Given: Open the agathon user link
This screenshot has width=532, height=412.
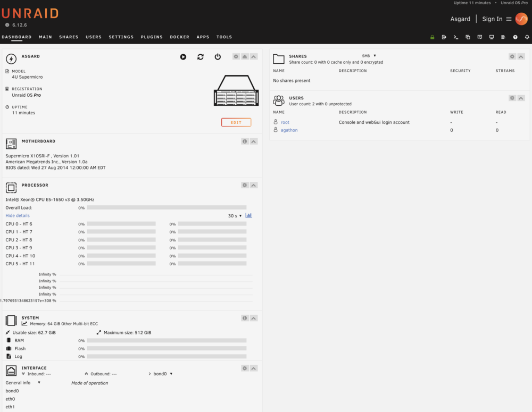Looking at the screenshot, I should [289, 130].
